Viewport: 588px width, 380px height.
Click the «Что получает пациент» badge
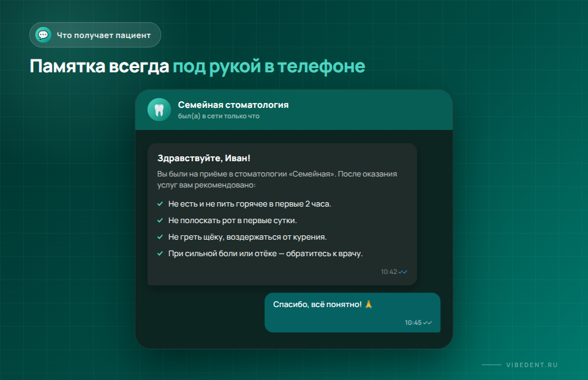click(96, 35)
